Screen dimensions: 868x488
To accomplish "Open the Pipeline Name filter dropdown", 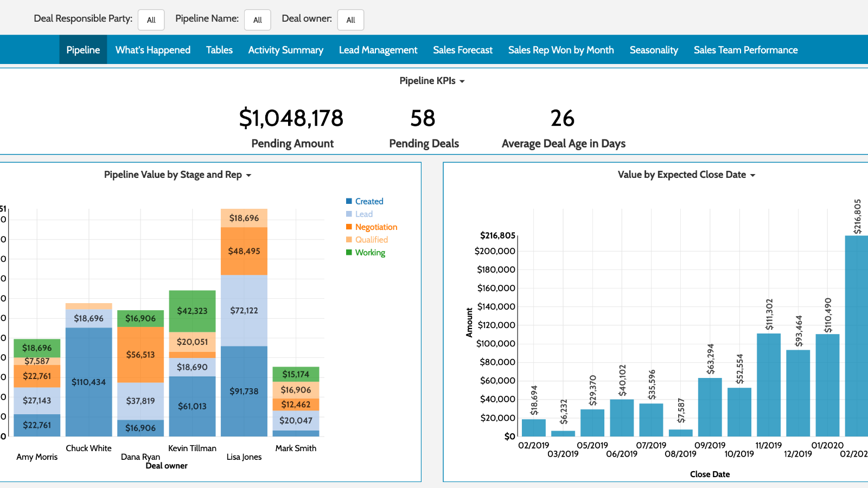I will (257, 20).
